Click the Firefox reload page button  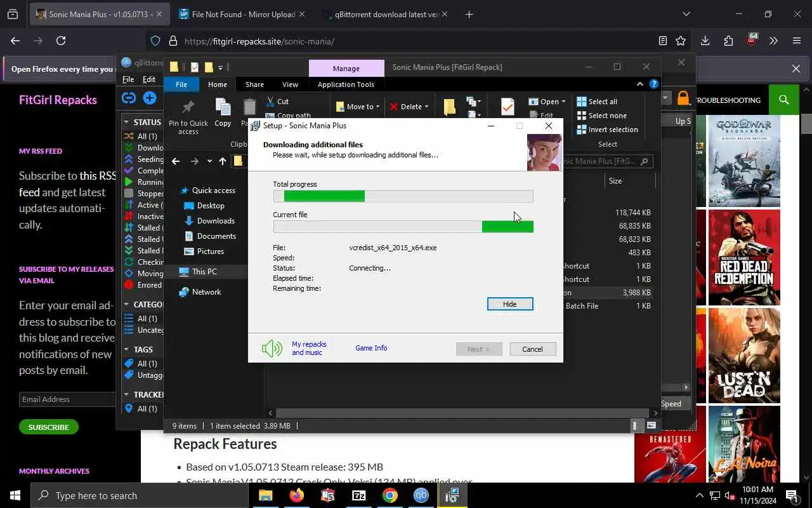coord(61,41)
